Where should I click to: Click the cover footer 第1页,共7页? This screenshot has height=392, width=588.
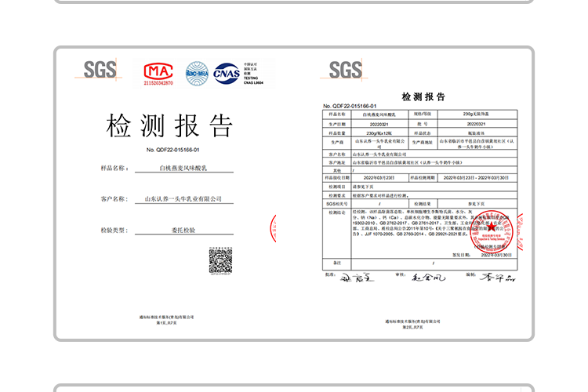pyautogui.click(x=166, y=323)
